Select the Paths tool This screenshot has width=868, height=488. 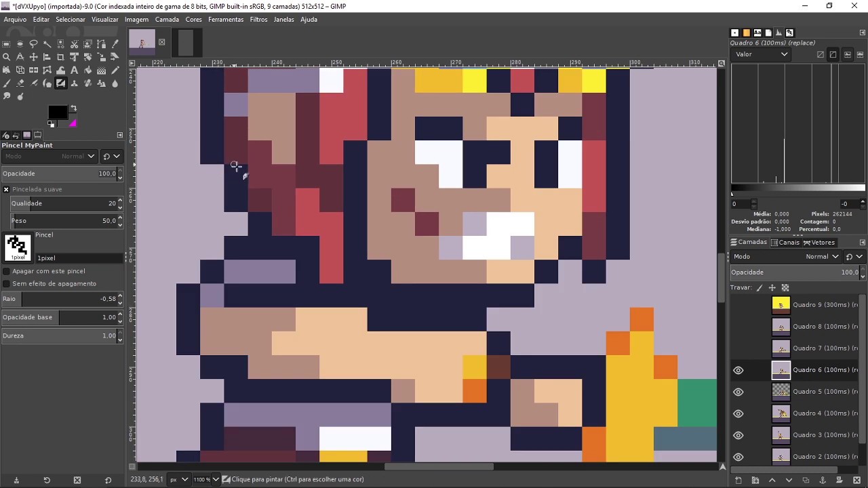tap(101, 44)
